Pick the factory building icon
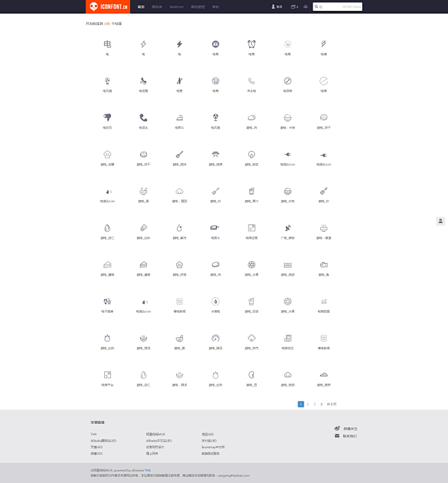Viewport: 448px width, 483px height. click(x=288, y=338)
